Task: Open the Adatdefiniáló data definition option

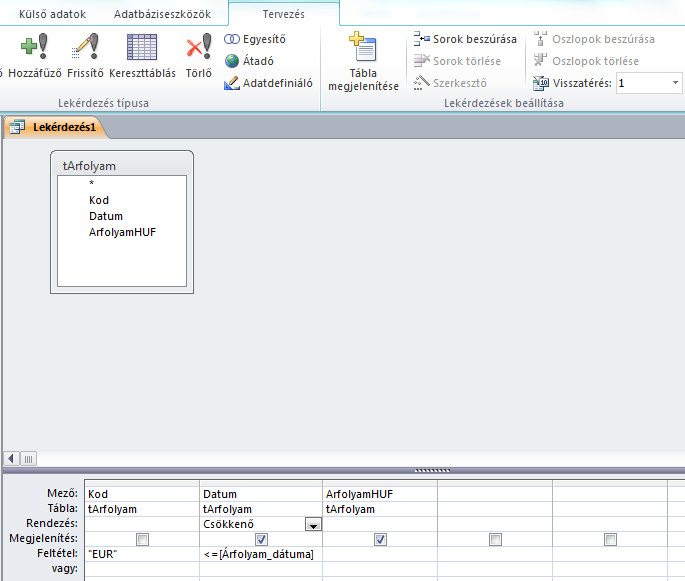Action: click(268, 83)
